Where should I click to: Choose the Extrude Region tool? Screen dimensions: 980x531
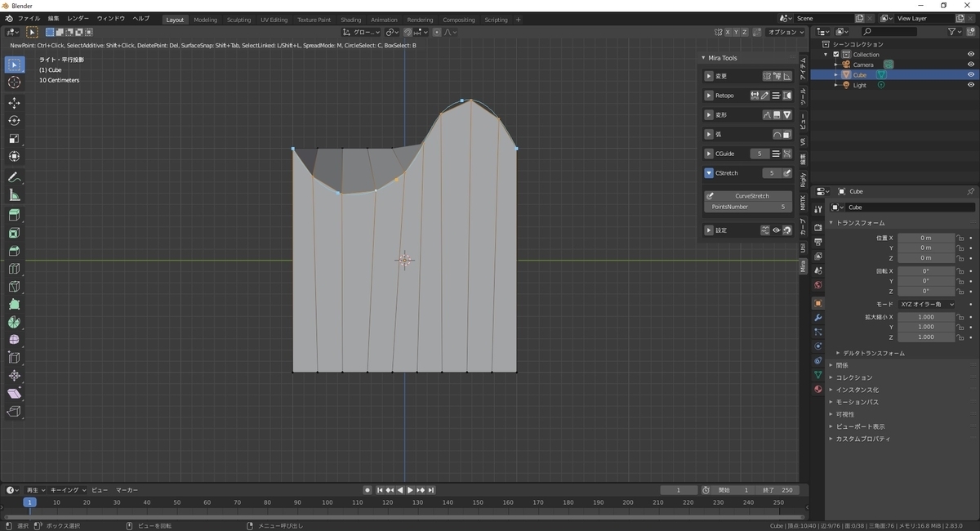click(x=14, y=215)
